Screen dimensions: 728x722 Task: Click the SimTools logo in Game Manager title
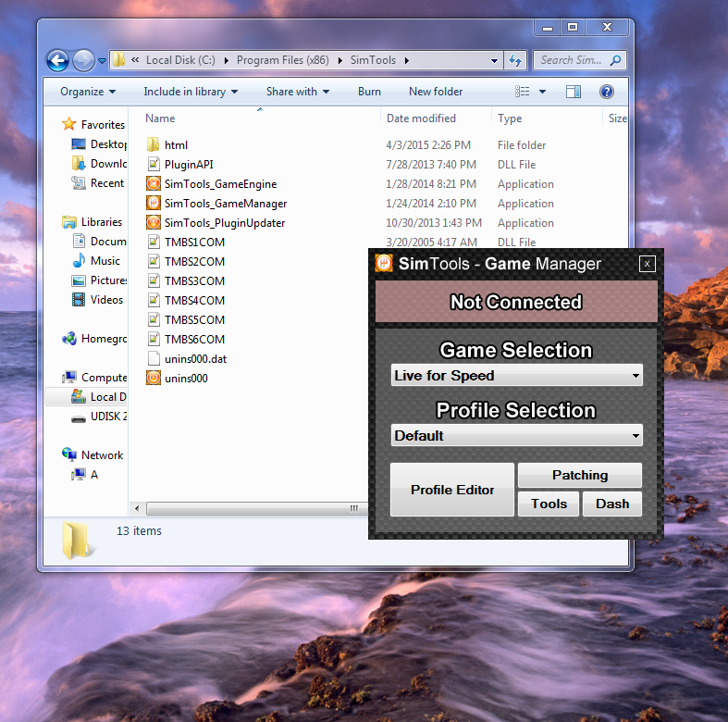click(384, 263)
